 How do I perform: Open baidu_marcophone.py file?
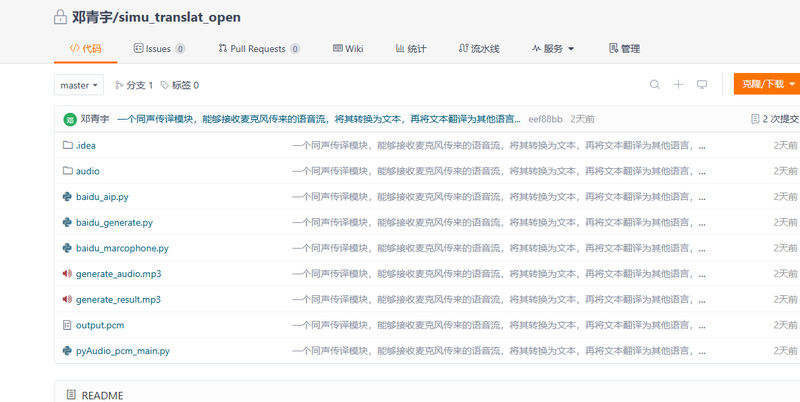point(122,248)
